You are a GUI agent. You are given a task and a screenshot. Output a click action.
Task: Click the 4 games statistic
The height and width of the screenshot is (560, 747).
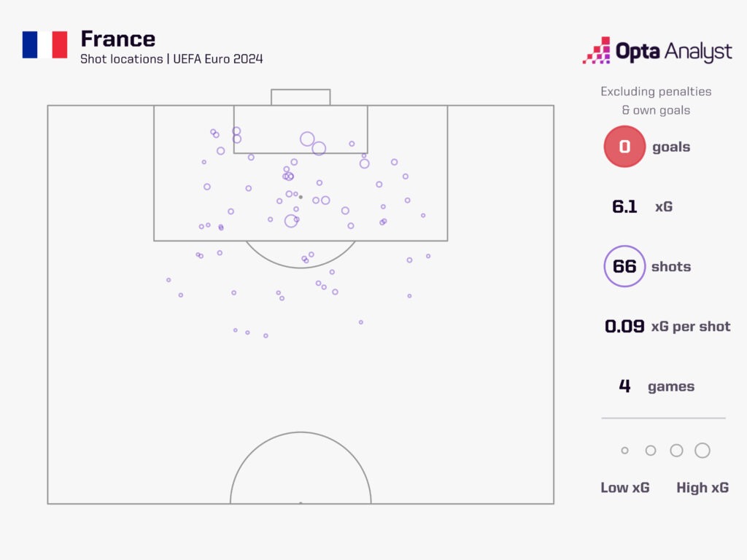click(x=624, y=386)
